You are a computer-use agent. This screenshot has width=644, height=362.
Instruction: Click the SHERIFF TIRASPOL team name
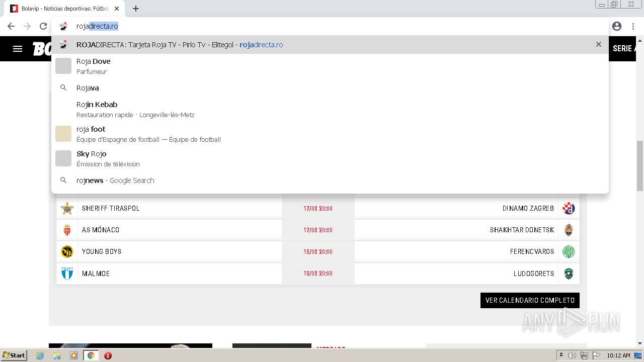[111, 208]
